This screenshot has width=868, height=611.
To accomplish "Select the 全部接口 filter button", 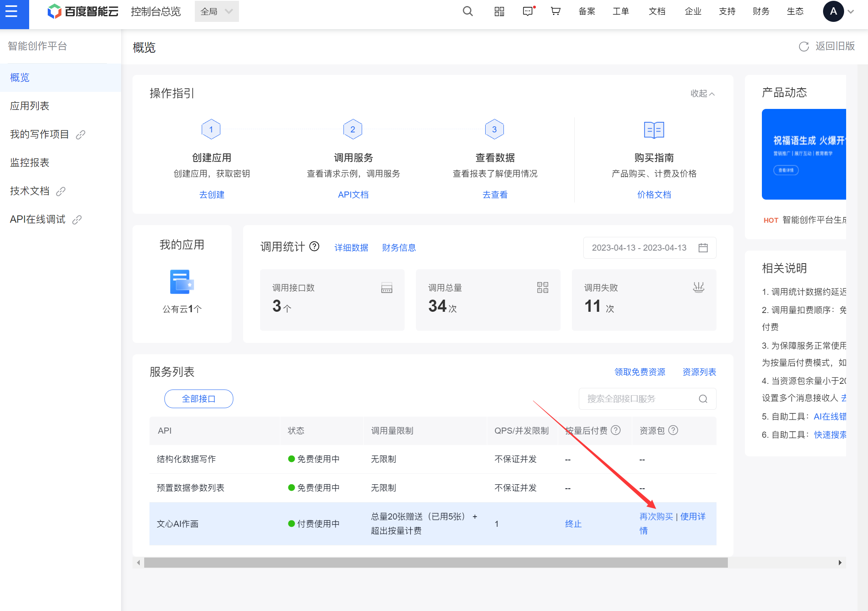I will (198, 399).
